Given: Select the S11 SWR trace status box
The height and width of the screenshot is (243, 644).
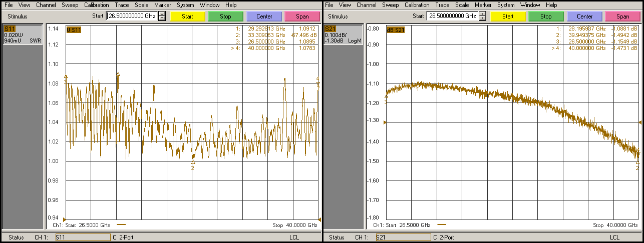Looking at the screenshot, I should click(23, 34).
